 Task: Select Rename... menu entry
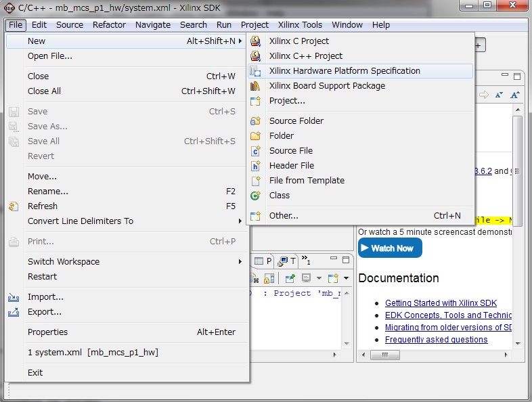(x=127, y=192)
